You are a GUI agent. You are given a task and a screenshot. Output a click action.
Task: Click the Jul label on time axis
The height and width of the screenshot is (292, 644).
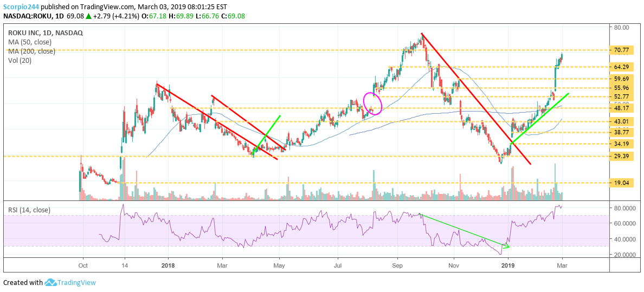point(338,265)
